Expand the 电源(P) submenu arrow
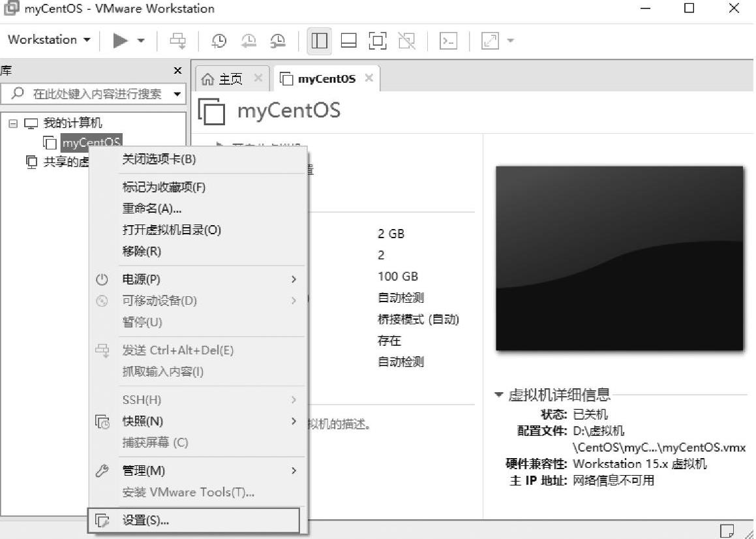The width and height of the screenshot is (756, 539). click(294, 279)
